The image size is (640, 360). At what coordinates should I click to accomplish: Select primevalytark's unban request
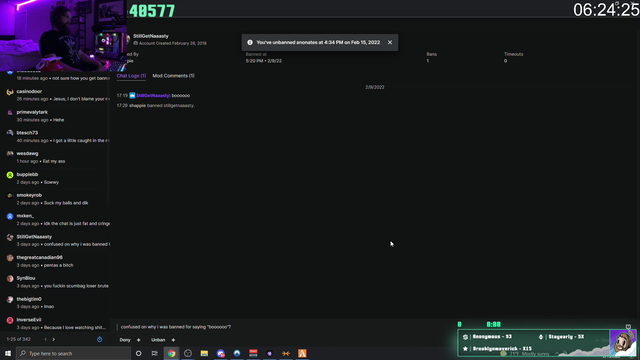pos(55,116)
